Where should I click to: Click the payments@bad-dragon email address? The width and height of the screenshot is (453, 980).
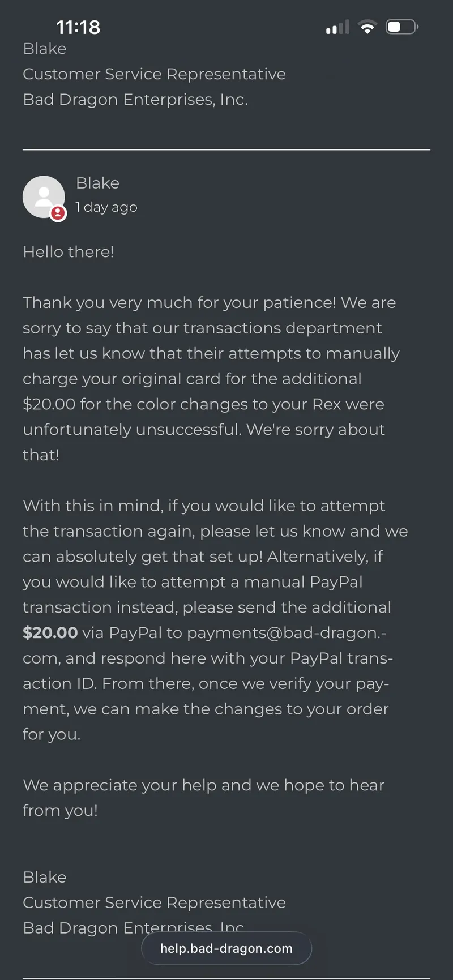[x=286, y=632]
